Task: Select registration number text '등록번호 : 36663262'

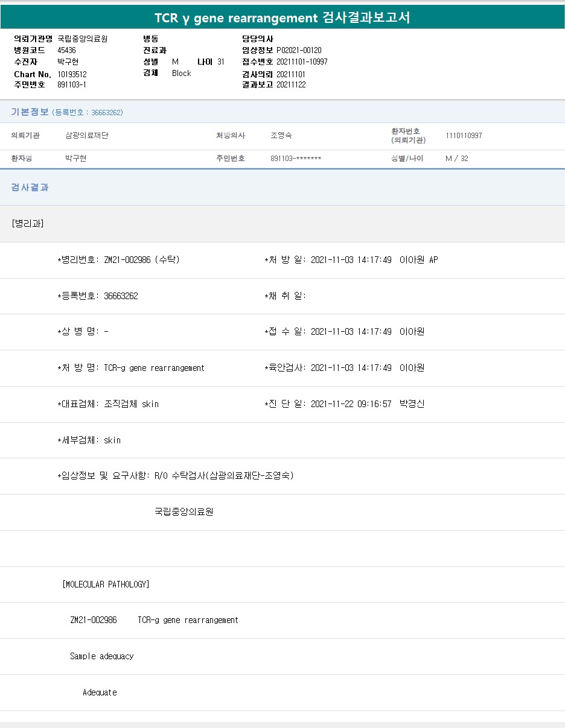Action: (x=88, y=112)
